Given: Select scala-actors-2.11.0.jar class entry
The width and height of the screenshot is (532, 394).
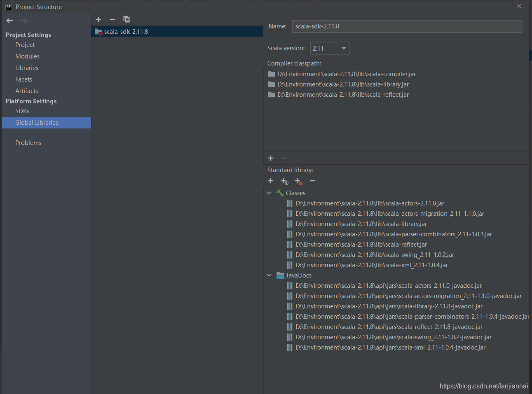Looking at the screenshot, I should 370,203.
